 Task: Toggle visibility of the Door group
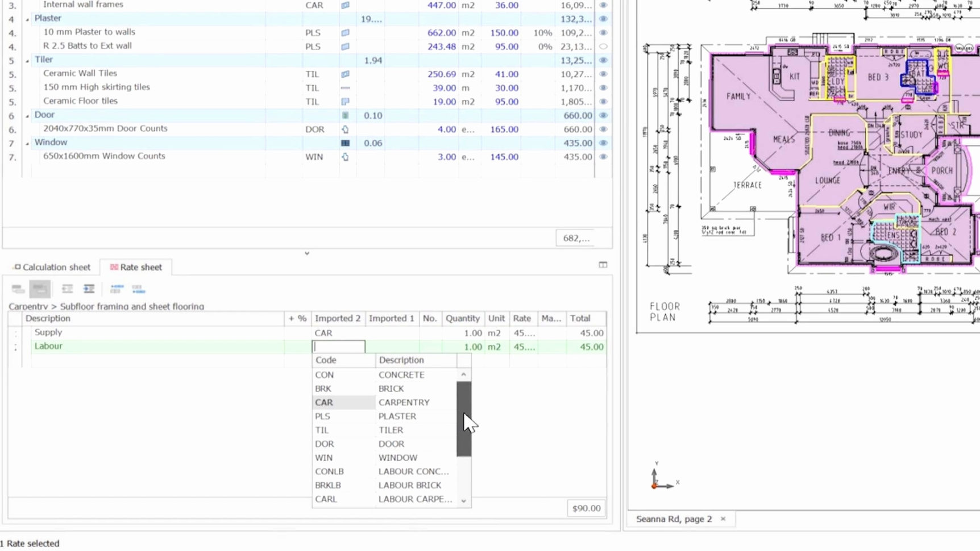point(603,115)
